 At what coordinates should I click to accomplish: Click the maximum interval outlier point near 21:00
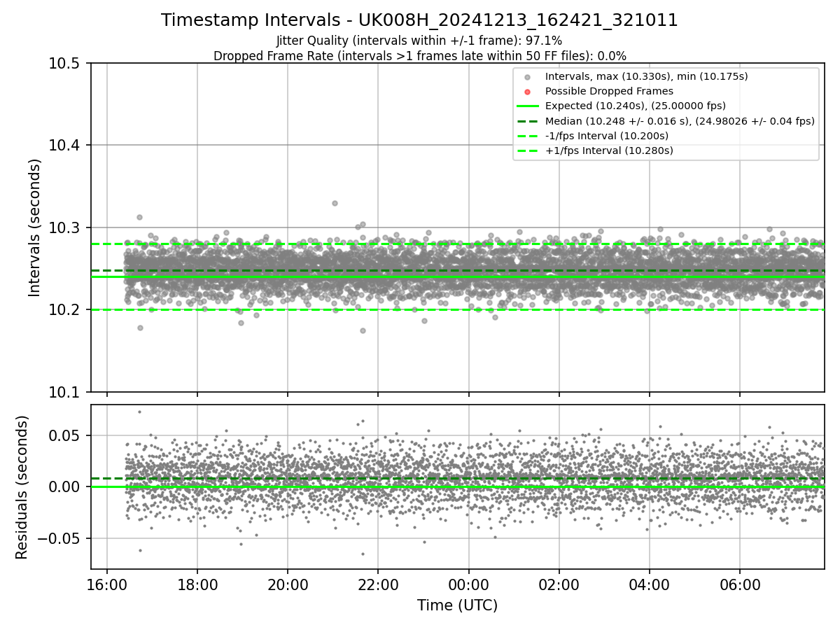coord(335,203)
